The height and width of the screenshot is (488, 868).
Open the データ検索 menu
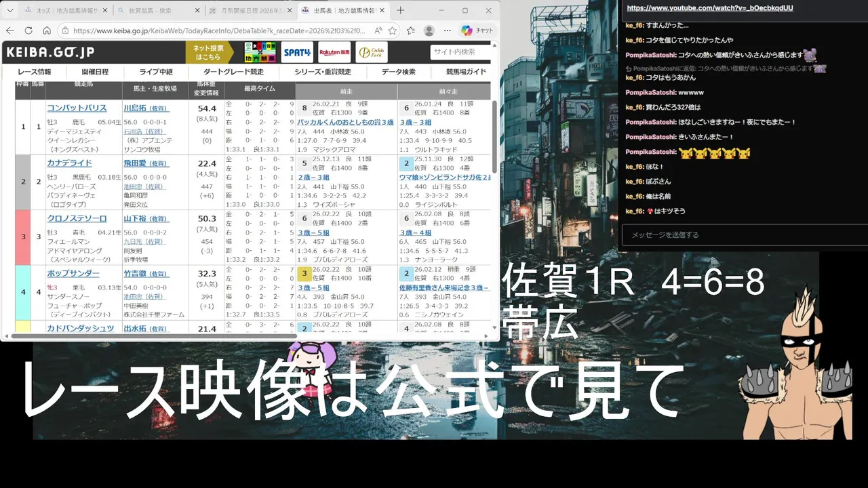399,72
